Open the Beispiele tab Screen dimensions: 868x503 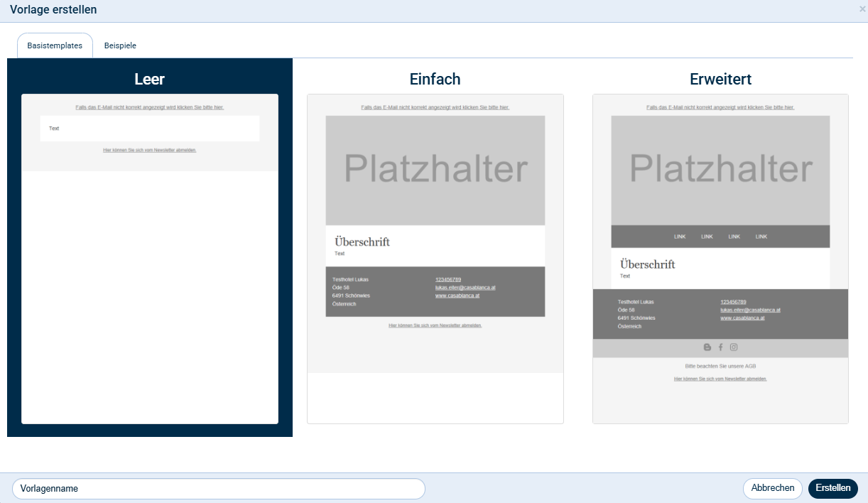tap(120, 45)
